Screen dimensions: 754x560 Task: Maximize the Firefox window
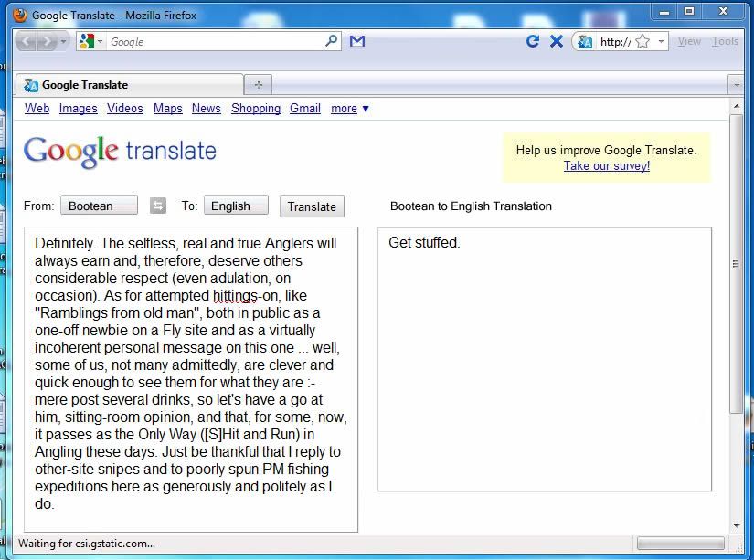[689, 12]
